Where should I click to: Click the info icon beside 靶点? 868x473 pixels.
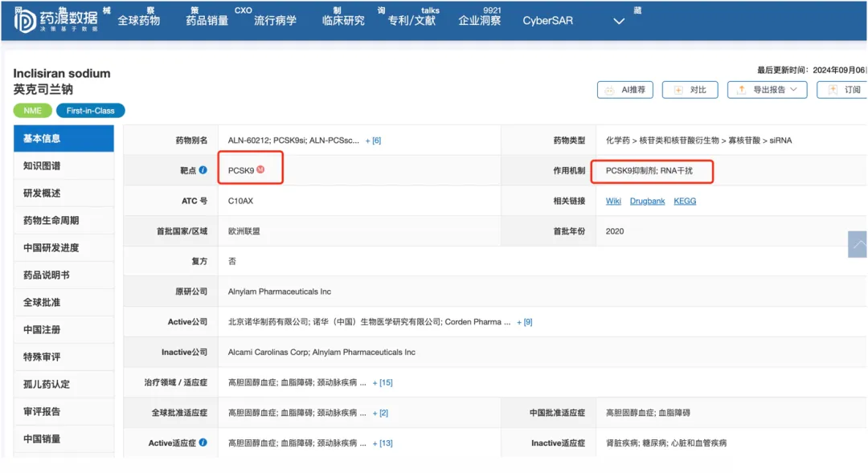(203, 170)
